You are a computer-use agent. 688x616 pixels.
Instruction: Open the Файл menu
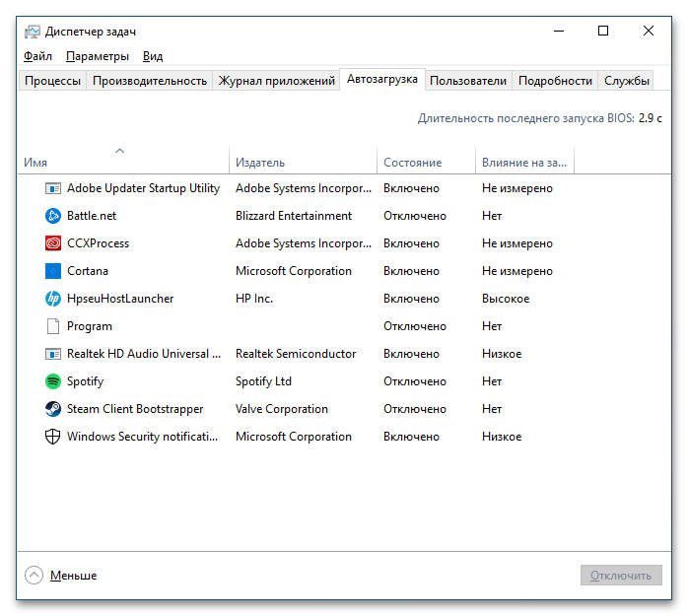click(37, 56)
